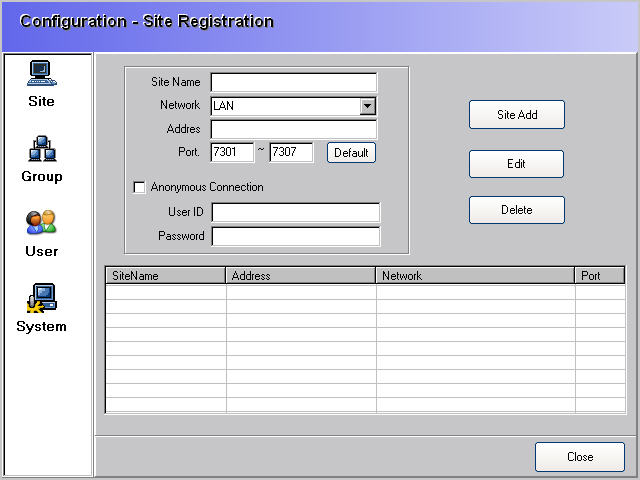Focus the Site Name input field
640x480 pixels.
point(293,82)
